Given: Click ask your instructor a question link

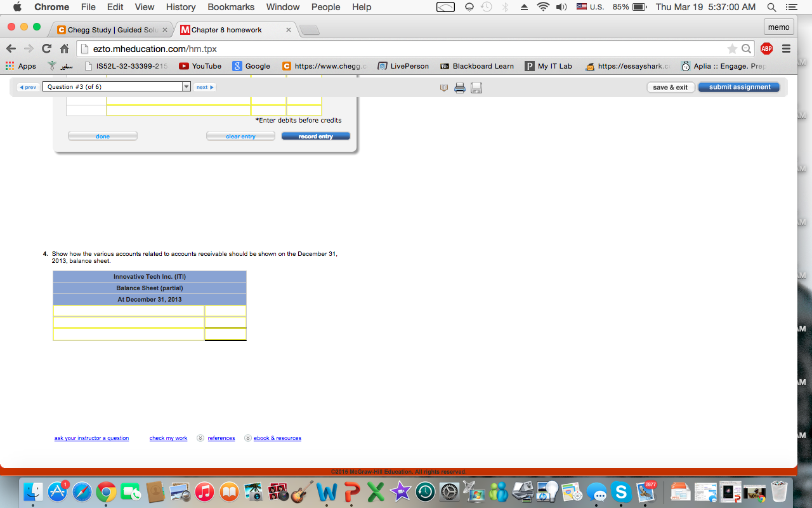Looking at the screenshot, I should (x=91, y=438).
